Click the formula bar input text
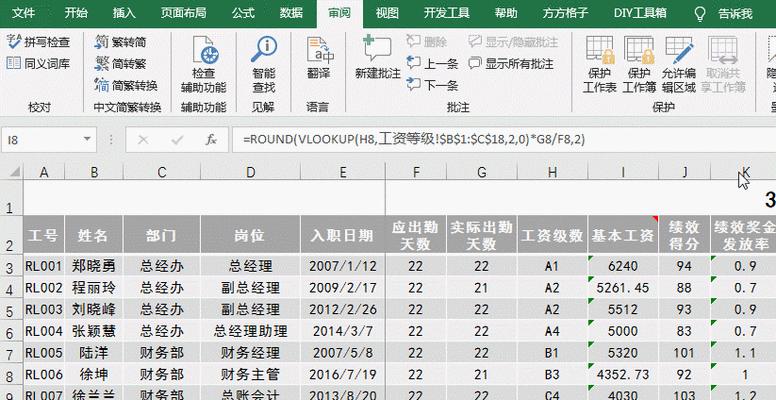 pyautogui.click(x=414, y=140)
